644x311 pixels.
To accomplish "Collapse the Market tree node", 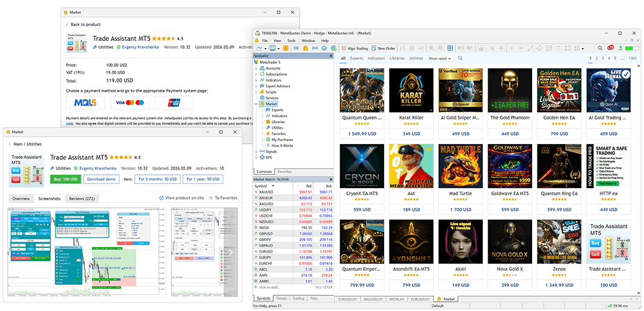I will tap(256, 104).
